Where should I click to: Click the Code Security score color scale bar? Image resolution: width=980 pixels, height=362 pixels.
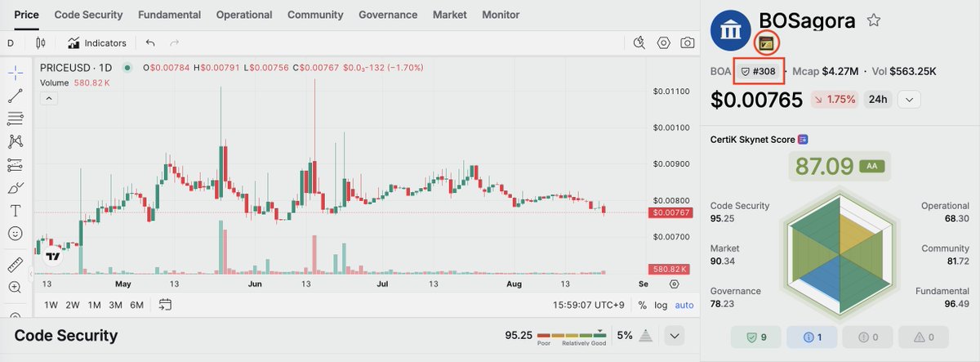571,335
